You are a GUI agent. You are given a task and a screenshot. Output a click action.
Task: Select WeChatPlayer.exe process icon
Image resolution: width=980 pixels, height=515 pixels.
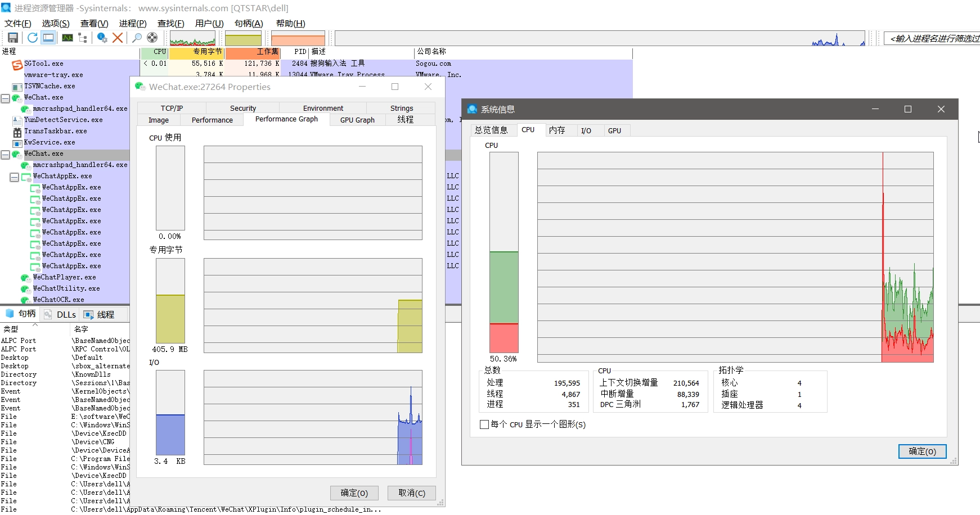point(25,278)
